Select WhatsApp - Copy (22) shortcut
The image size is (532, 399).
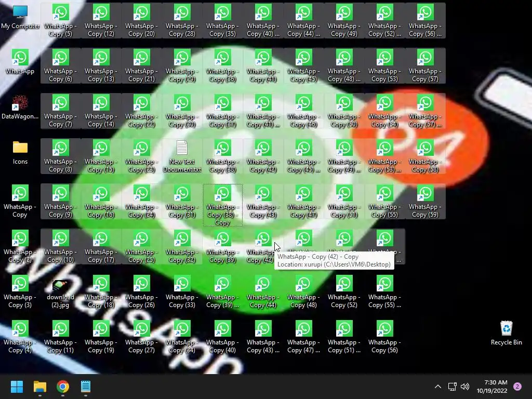(x=141, y=111)
